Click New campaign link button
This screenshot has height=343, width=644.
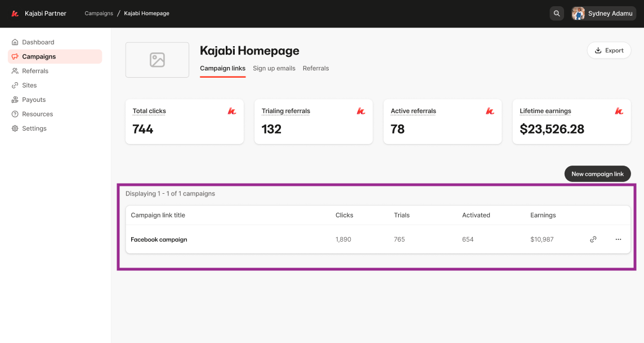598,174
